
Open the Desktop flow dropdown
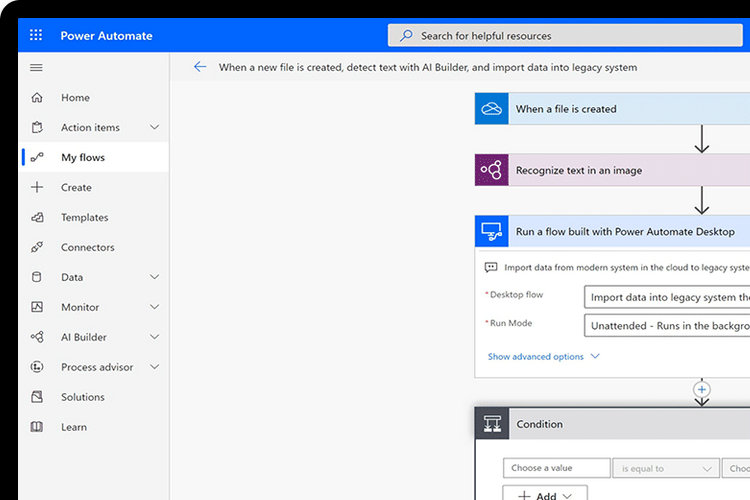point(667,297)
